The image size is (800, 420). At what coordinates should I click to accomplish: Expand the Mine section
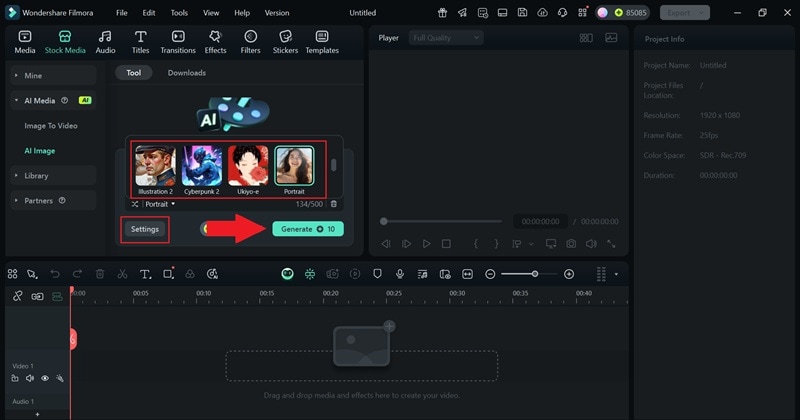pyautogui.click(x=53, y=76)
